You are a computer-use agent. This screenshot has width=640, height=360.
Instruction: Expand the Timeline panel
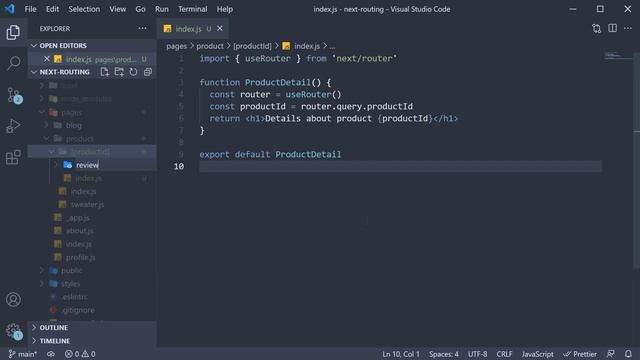pyautogui.click(x=55, y=340)
